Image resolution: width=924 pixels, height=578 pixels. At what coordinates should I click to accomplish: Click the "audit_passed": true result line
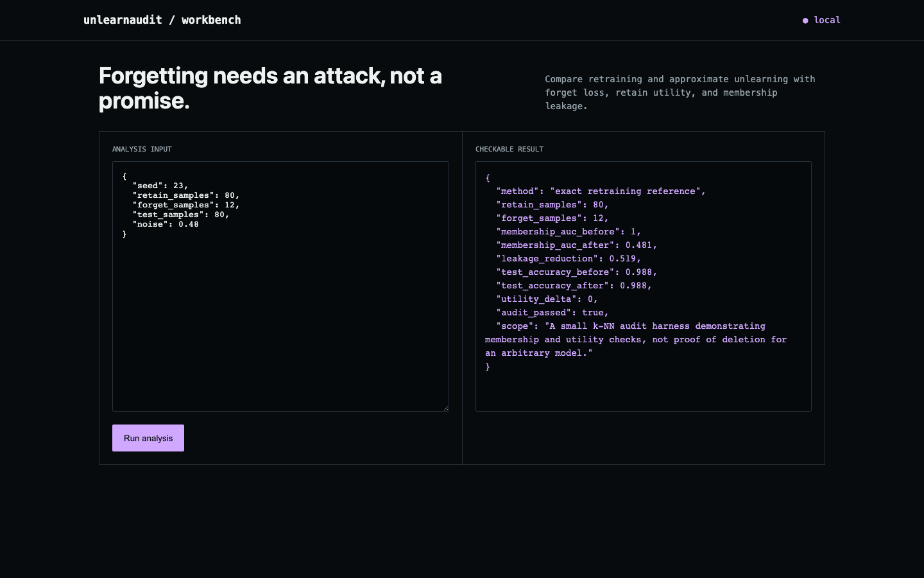pos(552,312)
